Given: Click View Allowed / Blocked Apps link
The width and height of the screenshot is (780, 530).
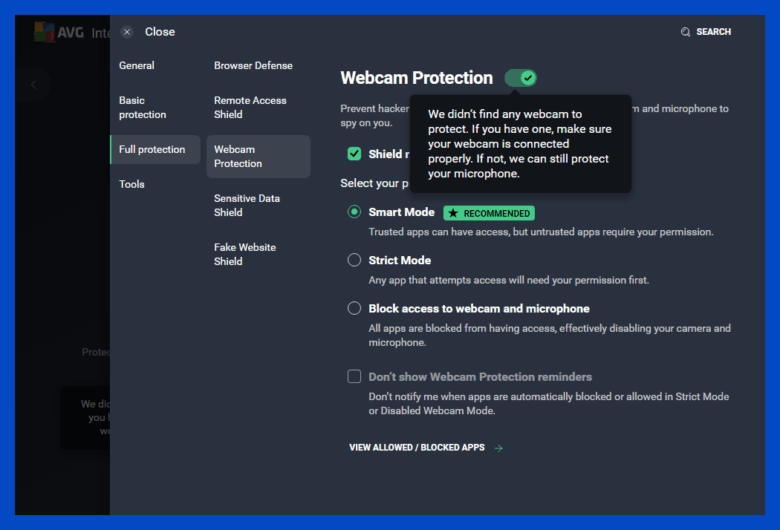Looking at the screenshot, I should pos(417,448).
